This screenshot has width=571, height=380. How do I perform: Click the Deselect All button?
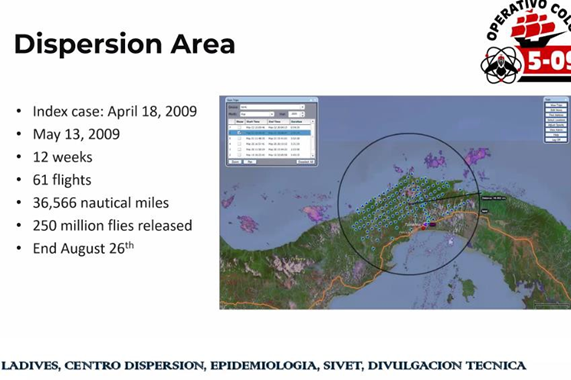[305, 162]
